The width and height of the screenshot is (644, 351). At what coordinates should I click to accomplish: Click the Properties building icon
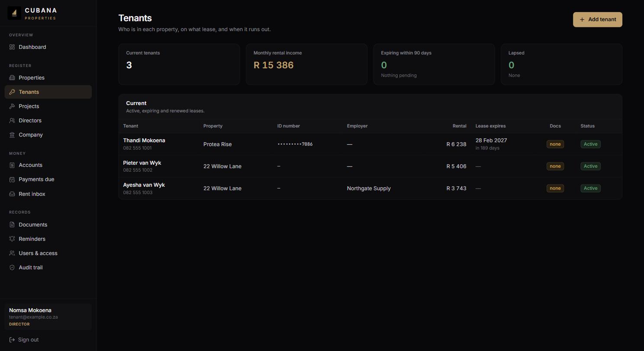pos(12,78)
